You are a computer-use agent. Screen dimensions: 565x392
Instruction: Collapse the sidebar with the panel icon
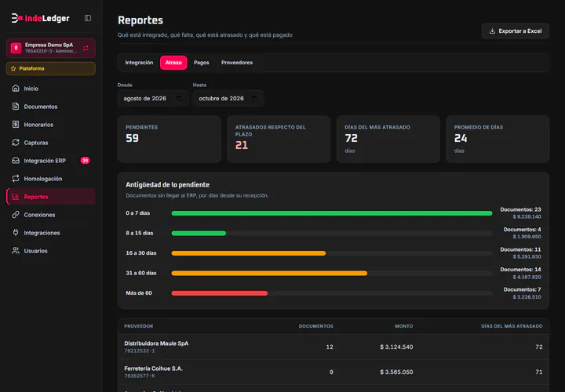click(88, 18)
